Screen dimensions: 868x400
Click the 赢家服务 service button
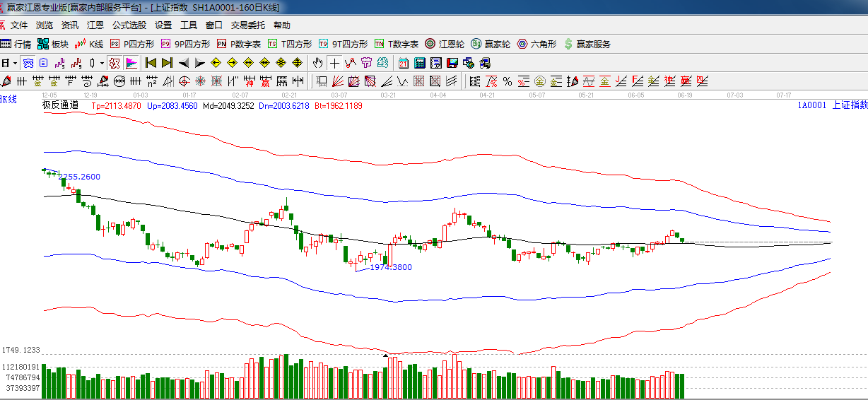pos(587,44)
